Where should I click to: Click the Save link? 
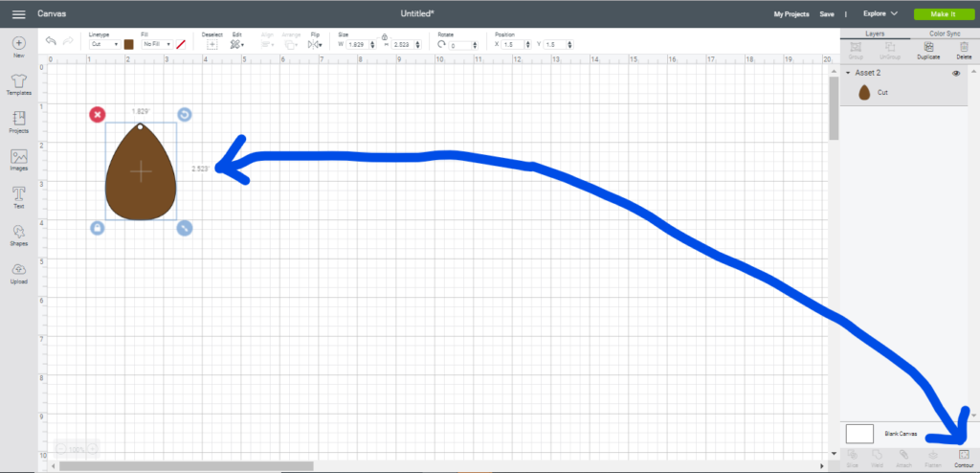click(827, 13)
